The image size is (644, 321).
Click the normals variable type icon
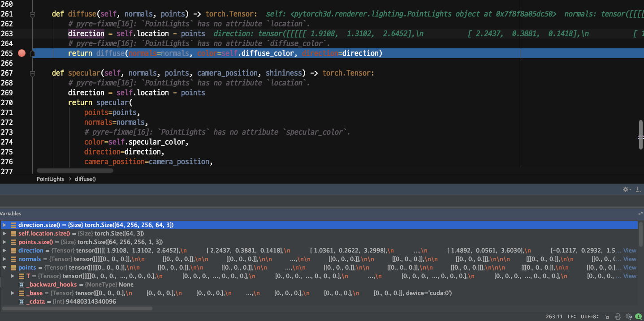pyautogui.click(x=13, y=259)
